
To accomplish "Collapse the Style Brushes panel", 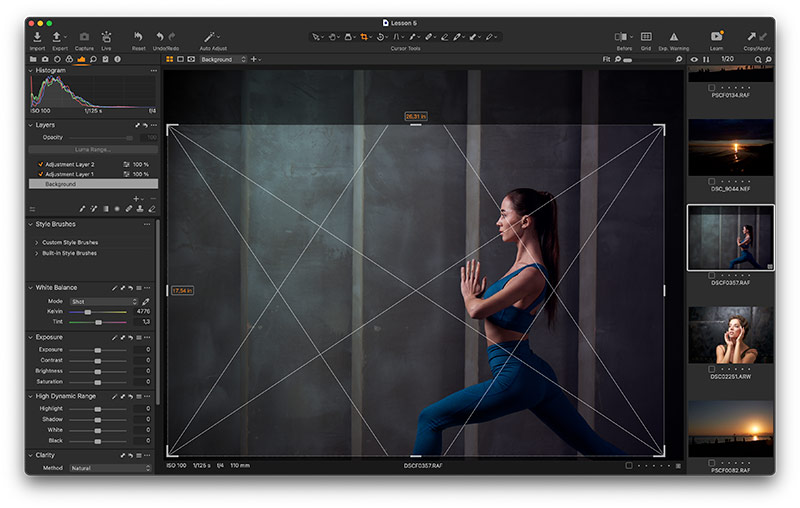I will [31, 224].
